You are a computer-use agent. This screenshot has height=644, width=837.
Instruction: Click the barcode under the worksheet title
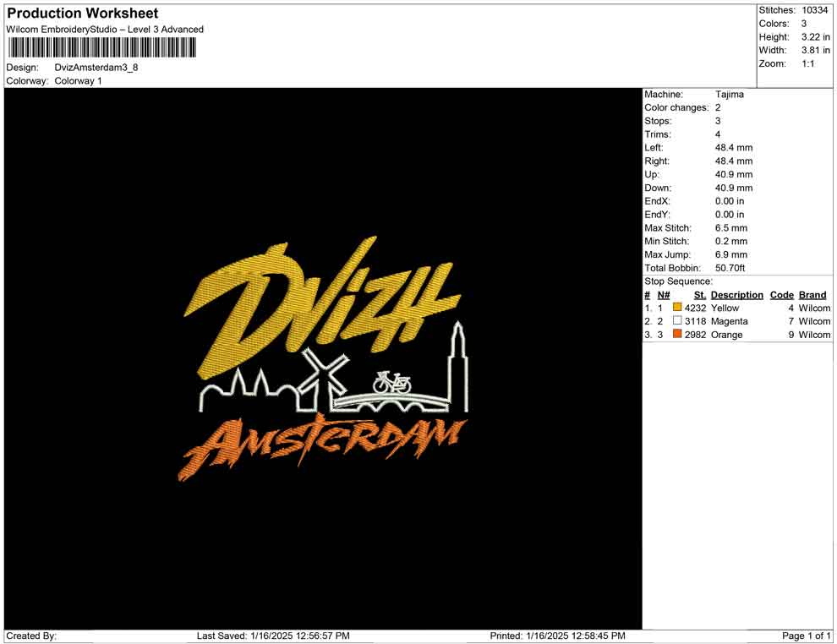[101, 48]
